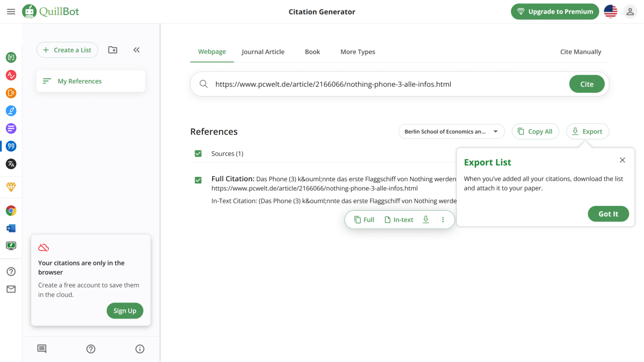Click the Premium diamond icon in the sidebar
644x362 pixels.
pos(11,187)
